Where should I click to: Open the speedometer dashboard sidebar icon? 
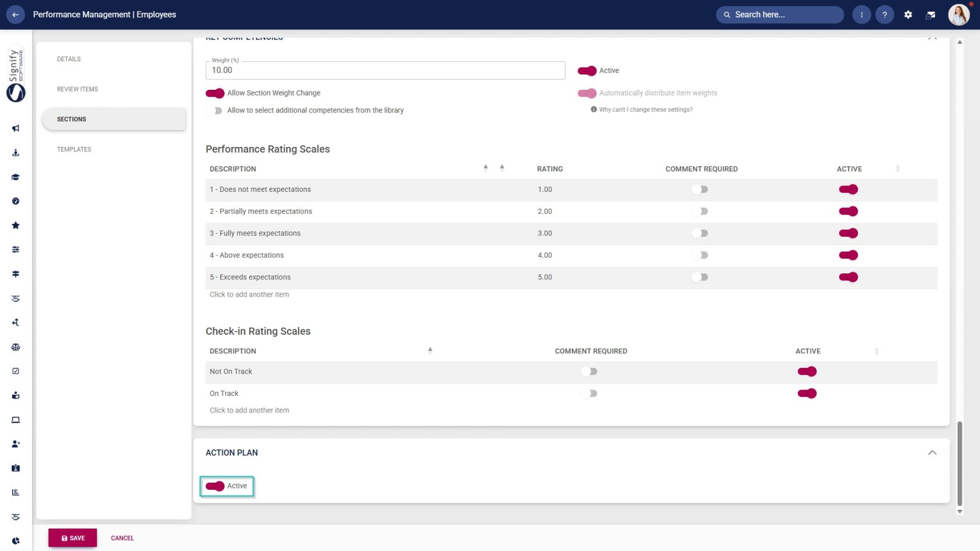click(x=16, y=201)
